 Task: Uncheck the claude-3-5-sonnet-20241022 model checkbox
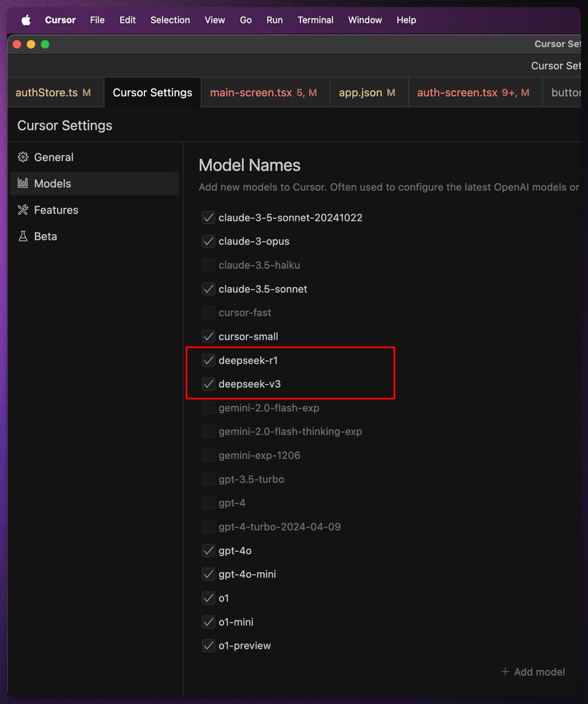tap(208, 218)
